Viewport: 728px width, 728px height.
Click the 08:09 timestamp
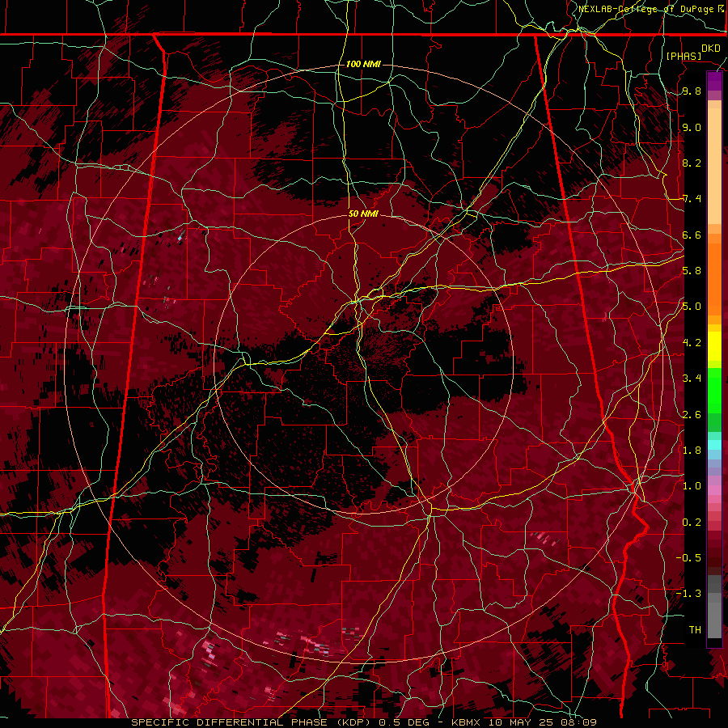click(x=577, y=722)
